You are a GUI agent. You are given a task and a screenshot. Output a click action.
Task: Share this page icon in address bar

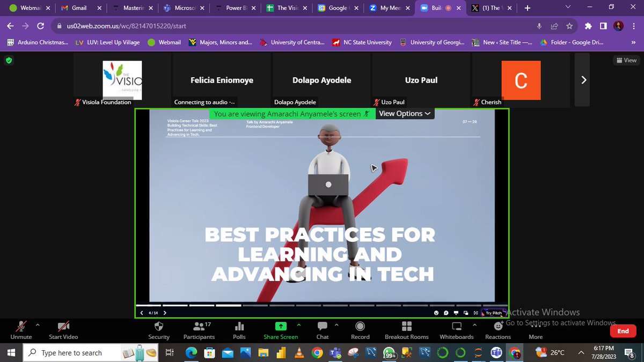click(554, 26)
